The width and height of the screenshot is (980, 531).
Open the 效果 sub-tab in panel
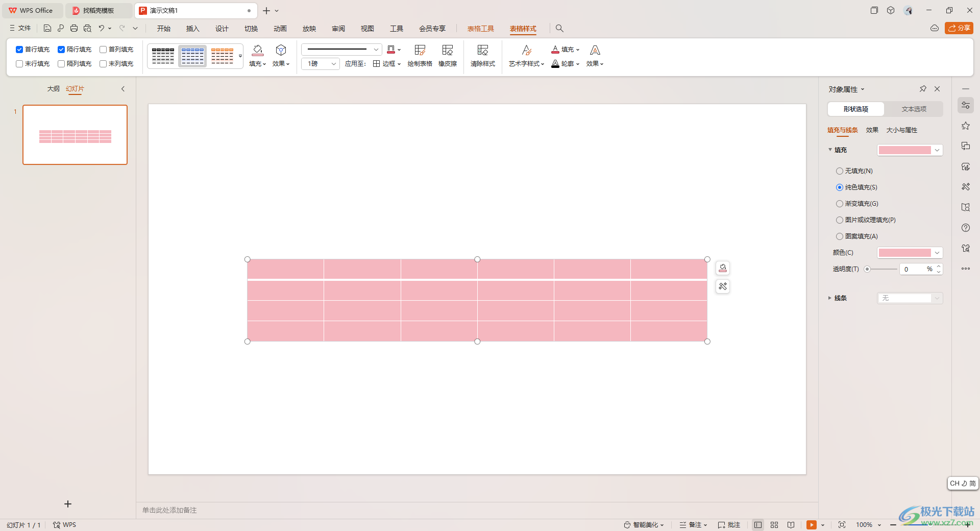[x=872, y=130]
